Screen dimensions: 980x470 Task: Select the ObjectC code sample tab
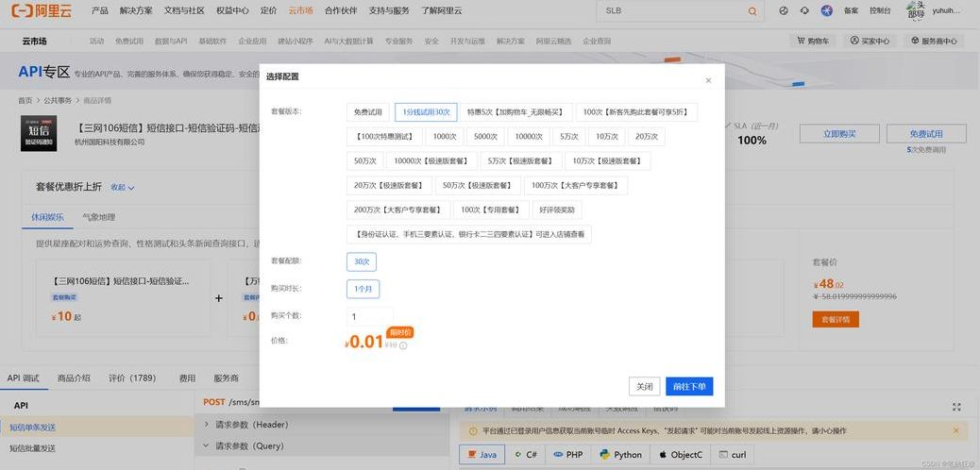[681, 454]
